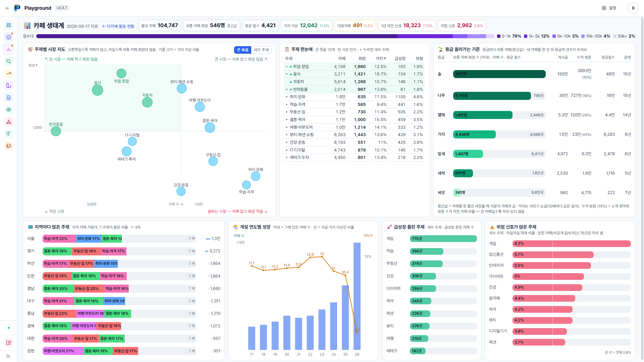Click the pink compose note icon
The height and width of the screenshot is (362, 644).
[9, 343]
